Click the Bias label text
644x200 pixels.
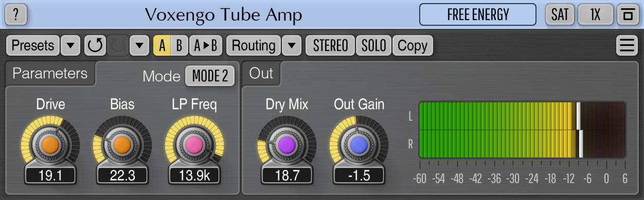pos(122,105)
